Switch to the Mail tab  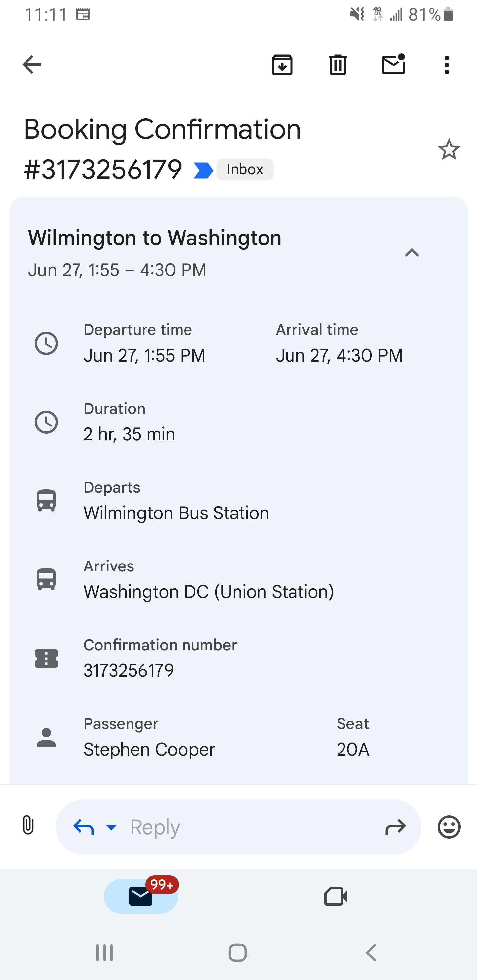click(x=140, y=896)
